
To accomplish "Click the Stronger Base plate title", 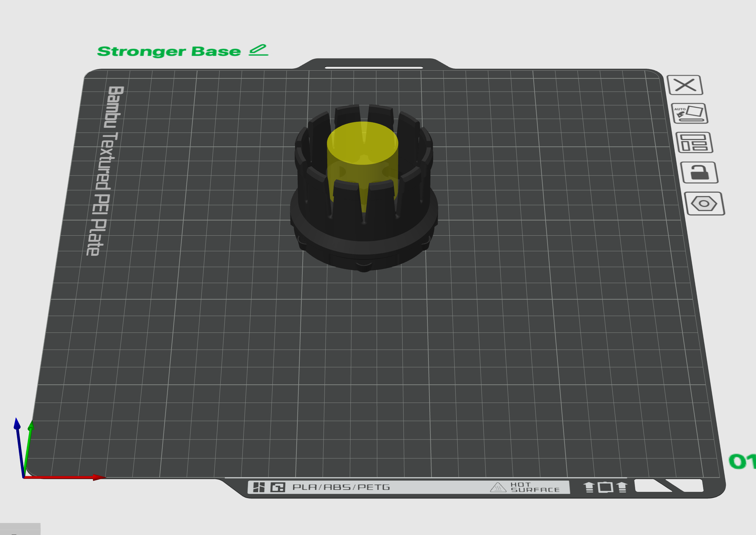I will [x=169, y=51].
